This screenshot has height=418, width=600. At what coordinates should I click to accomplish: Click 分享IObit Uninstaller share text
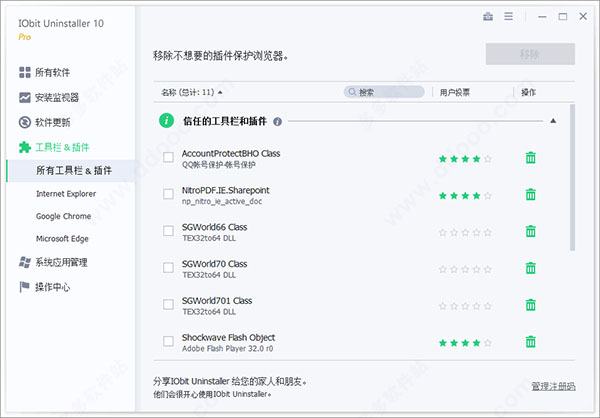[230, 381]
